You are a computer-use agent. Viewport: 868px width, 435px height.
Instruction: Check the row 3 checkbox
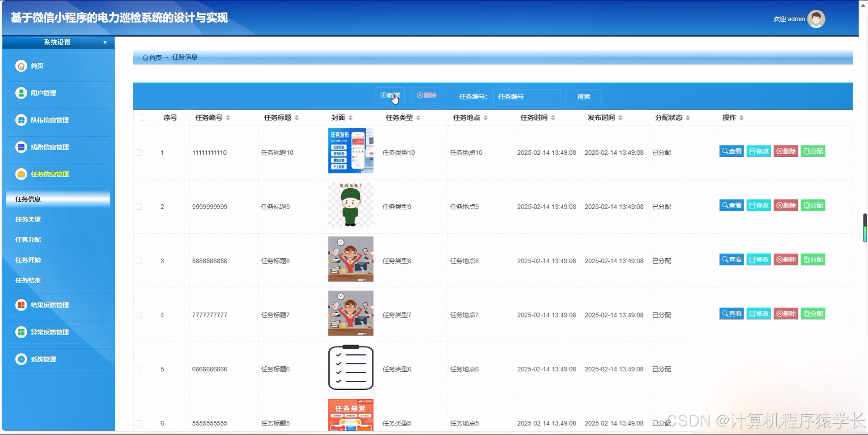139,261
